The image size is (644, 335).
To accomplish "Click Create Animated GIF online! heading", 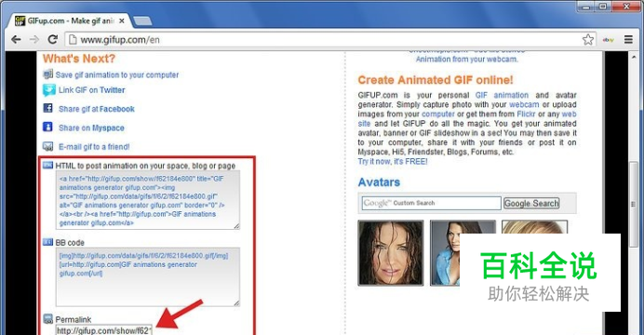I will pyautogui.click(x=436, y=80).
